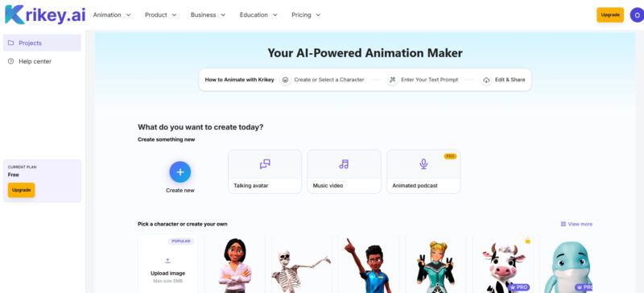
Task: Click the View more grid icon
Action: click(x=563, y=224)
